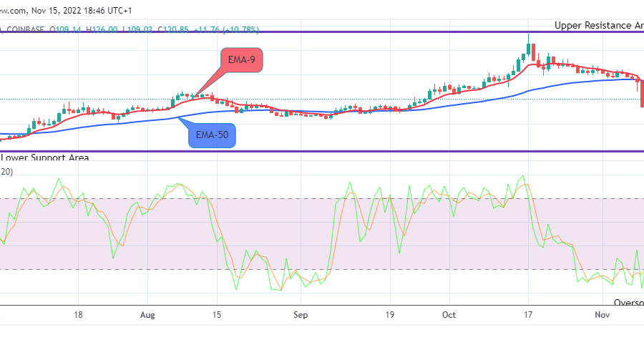The image size is (644, 350).
Task: Click the 'Nov' label on time axis
Action: pos(602,315)
